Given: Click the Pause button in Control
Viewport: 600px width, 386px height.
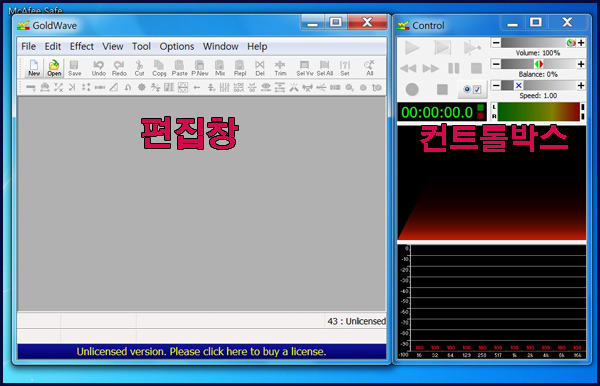Looking at the screenshot, I should click(x=453, y=68).
